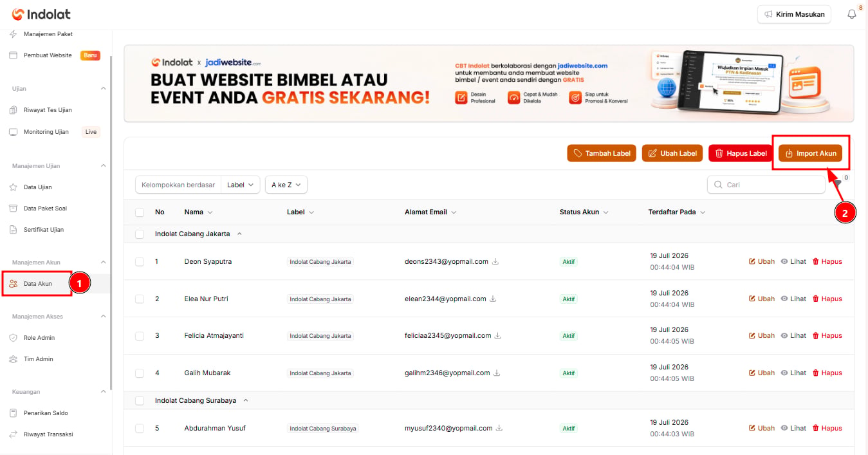Check the Indolat Cabang Surabaya group checkbox

coord(140,401)
